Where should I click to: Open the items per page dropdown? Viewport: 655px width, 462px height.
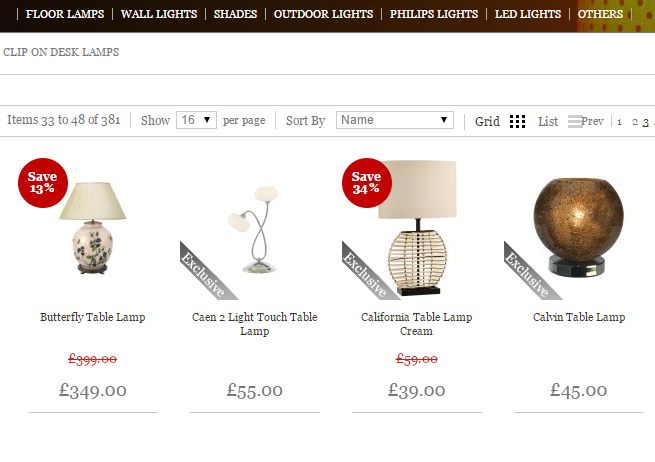(196, 120)
